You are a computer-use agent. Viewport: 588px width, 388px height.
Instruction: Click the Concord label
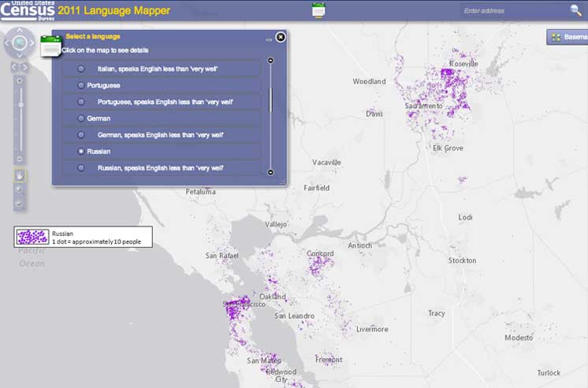click(320, 254)
